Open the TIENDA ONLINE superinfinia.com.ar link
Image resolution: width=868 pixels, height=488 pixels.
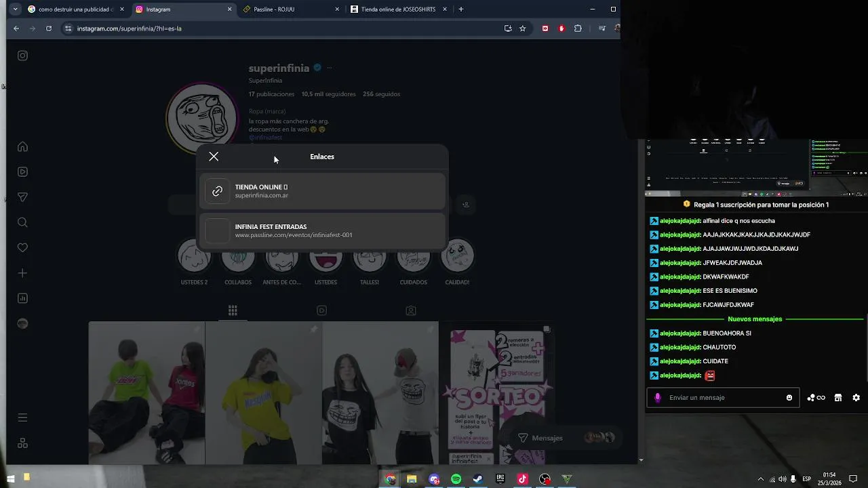pos(322,191)
